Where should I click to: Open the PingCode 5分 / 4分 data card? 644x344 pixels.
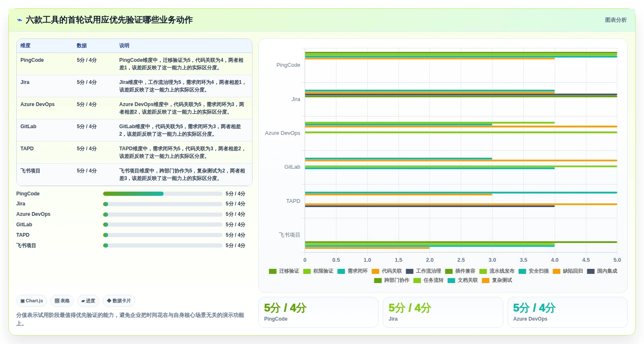tap(318, 312)
